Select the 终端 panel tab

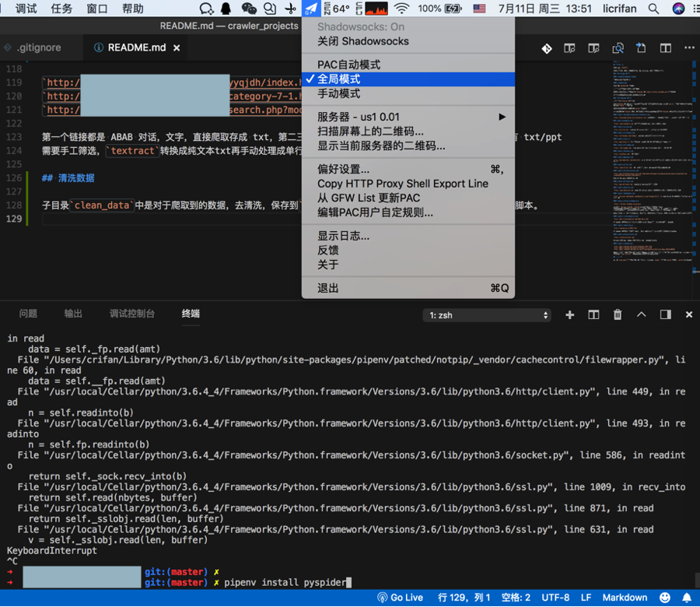pos(191,314)
